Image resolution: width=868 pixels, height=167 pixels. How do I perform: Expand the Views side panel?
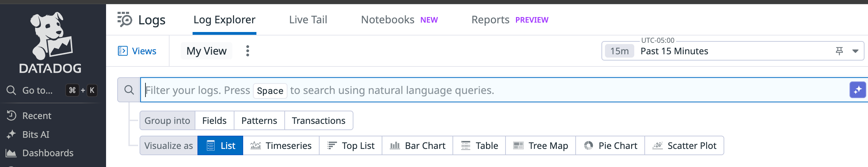point(137,51)
